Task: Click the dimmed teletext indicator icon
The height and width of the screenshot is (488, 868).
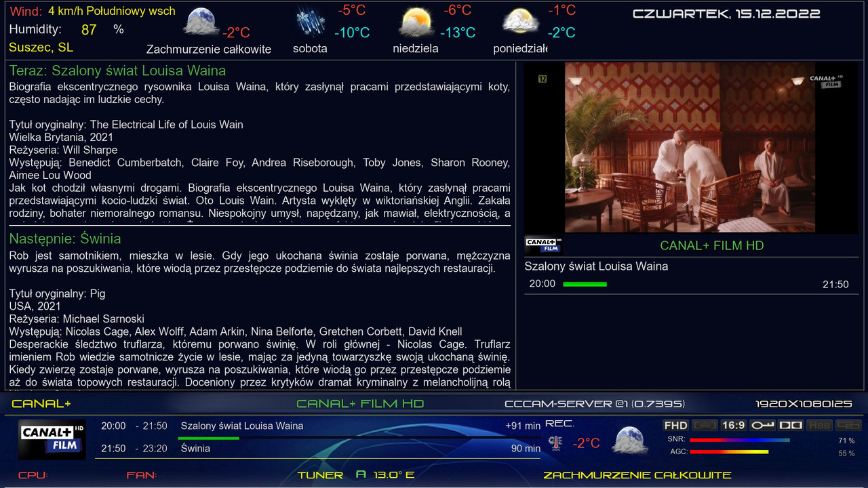Action: click(705, 425)
